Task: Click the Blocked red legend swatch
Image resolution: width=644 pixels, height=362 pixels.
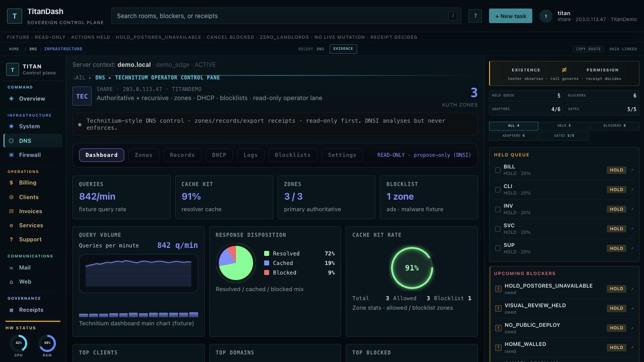Action: (x=267, y=273)
